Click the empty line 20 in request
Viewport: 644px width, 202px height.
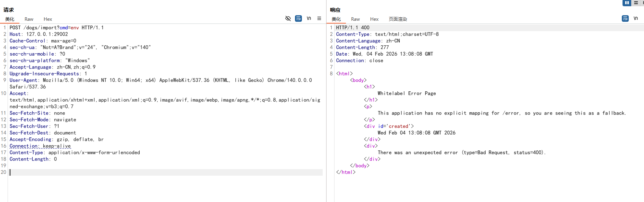coord(139,172)
